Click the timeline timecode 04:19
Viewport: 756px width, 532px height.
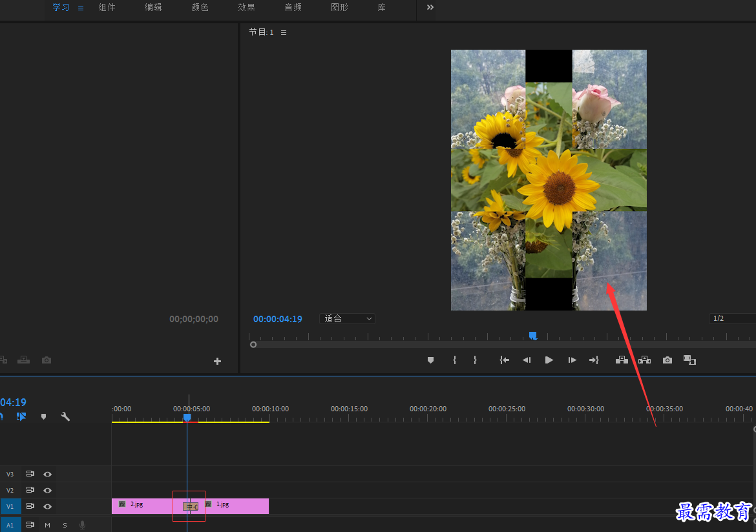pos(13,402)
